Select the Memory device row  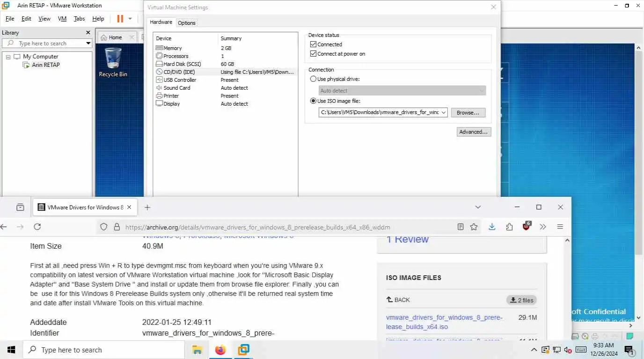point(225,48)
